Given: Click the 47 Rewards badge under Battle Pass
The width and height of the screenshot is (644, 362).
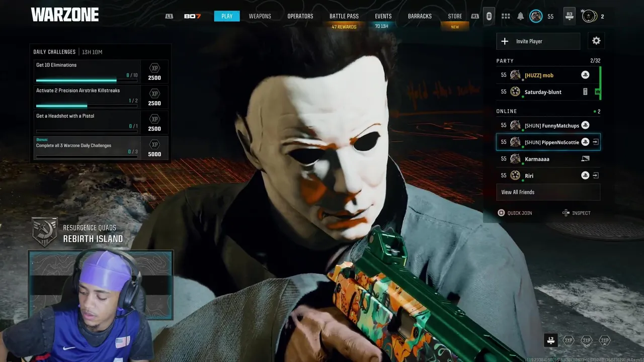Looking at the screenshot, I should 344,27.
